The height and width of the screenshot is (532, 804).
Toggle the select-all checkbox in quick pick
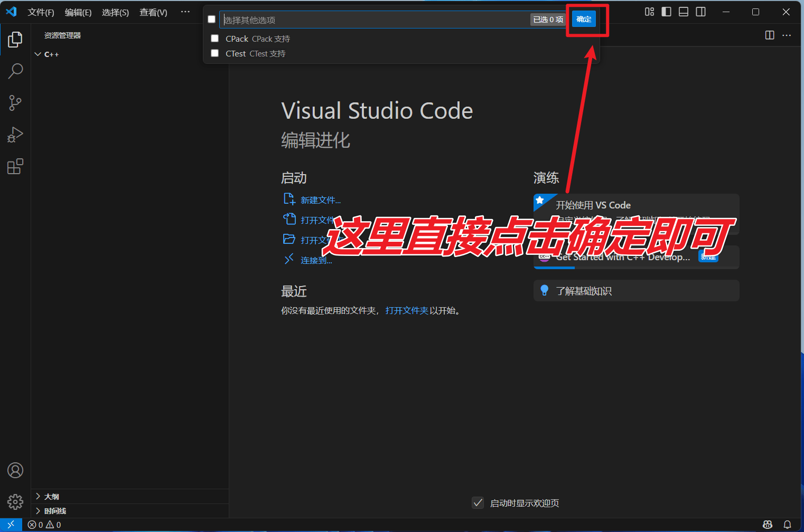212,20
